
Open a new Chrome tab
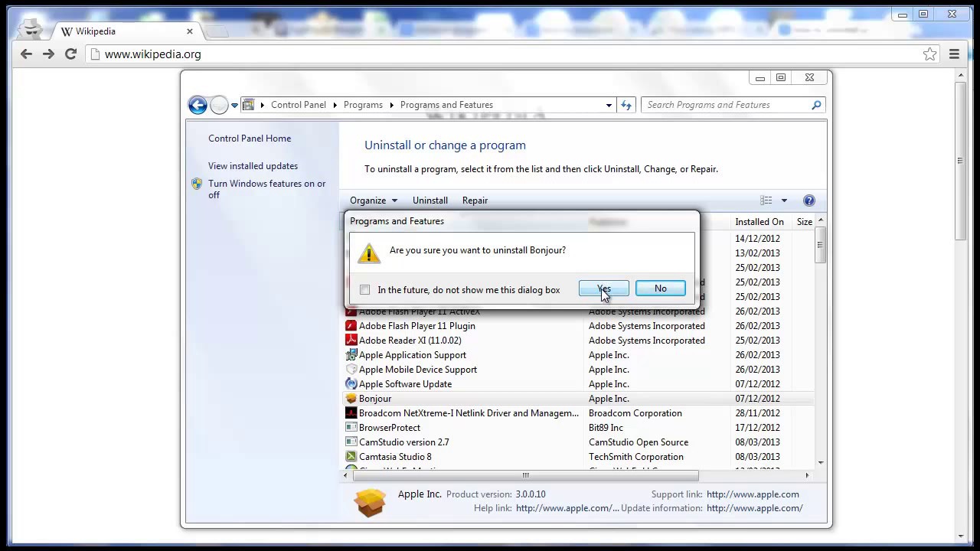(x=217, y=31)
